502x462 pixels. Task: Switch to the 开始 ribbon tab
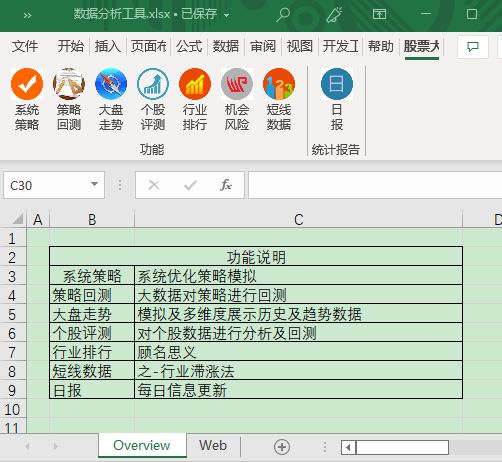point(70,46)
